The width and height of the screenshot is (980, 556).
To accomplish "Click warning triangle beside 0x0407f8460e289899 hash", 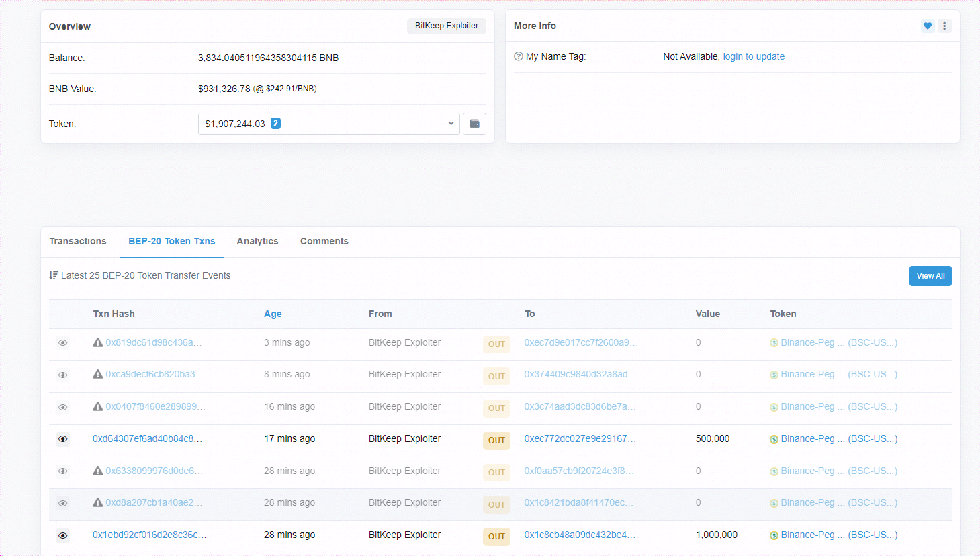I will (x=98, y=406).
